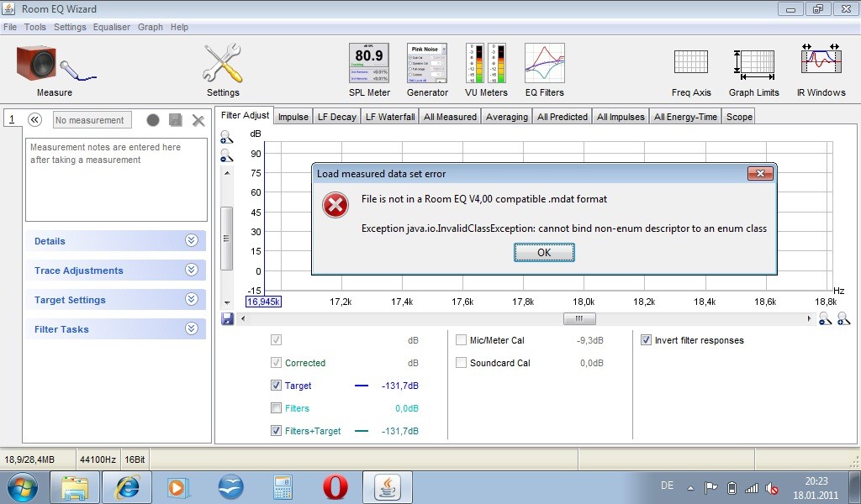The width and height of the screenshot is (861, 504).
Task: Zoom out vertically with second magnifier
Action: tap(227, 155)
